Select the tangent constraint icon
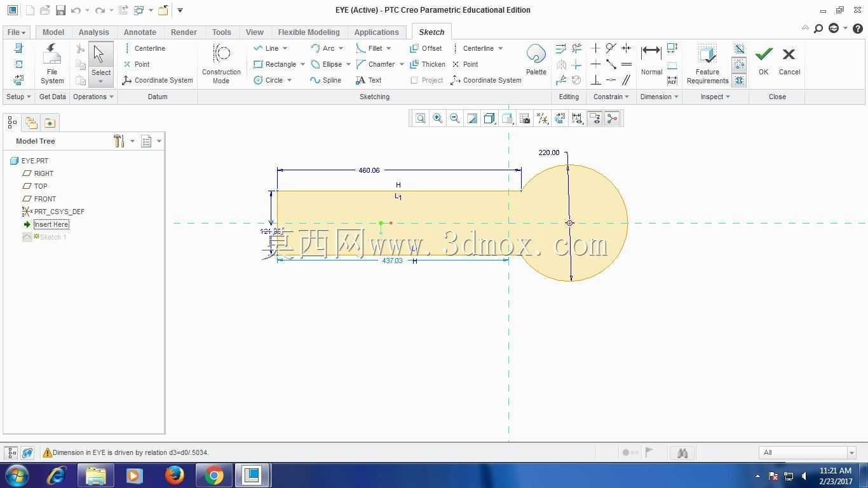Screen dimensions: 868x488 tap(611, 48)
